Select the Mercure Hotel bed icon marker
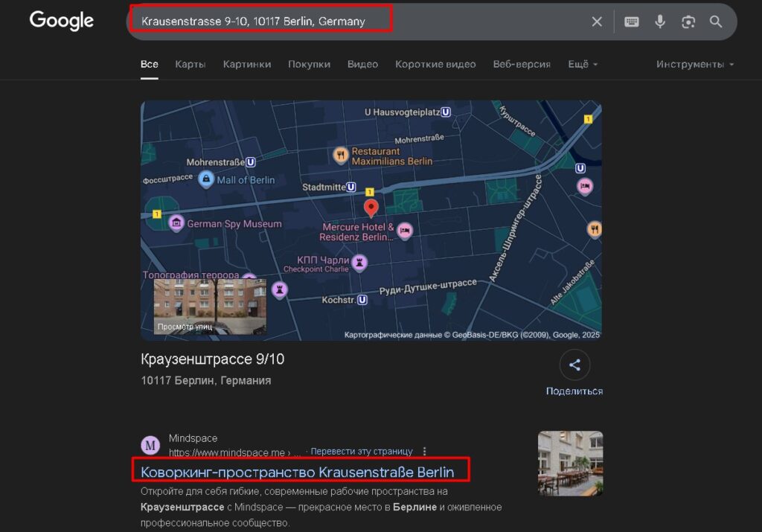762x532 pixels. pos(404,231)
